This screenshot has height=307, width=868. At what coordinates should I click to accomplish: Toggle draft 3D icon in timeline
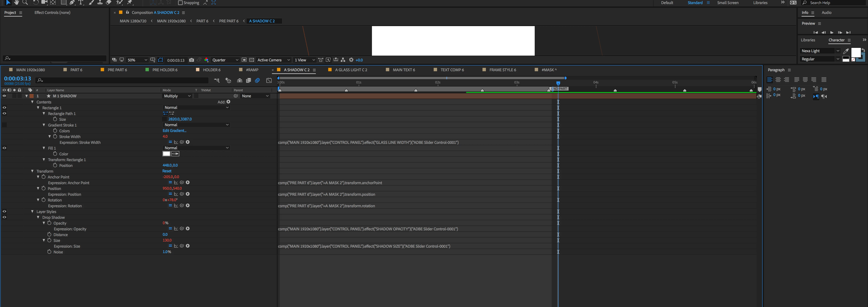coord(228,80)
